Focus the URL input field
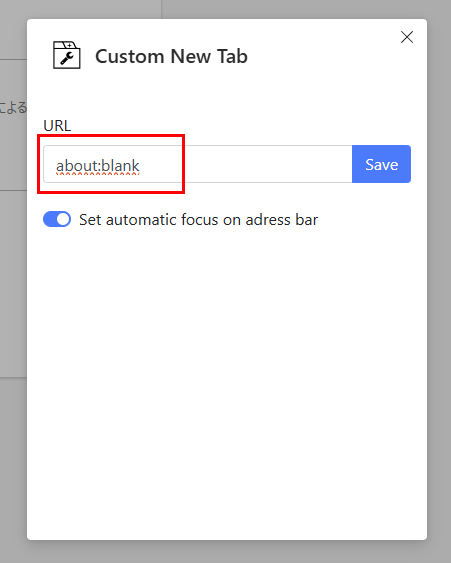The width and height of the screenshot is (451, 563). coord(198,164)
